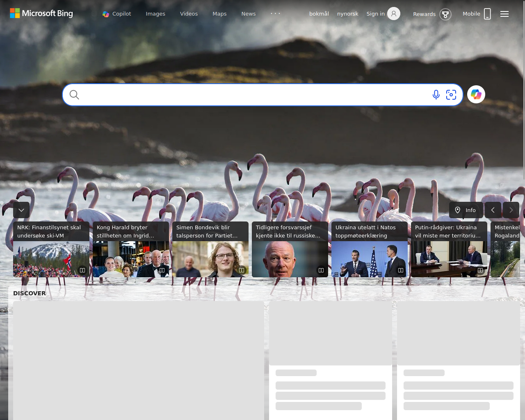Open partially visible Mistenkel Rogaland story
Image resolution: width=525 pixels, height=420 pixels.
505,249
